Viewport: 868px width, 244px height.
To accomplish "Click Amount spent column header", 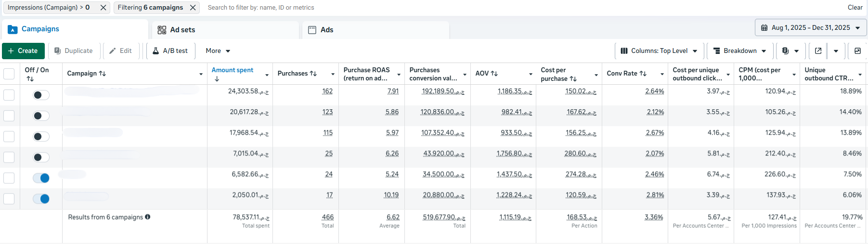I will click(233, 70).
